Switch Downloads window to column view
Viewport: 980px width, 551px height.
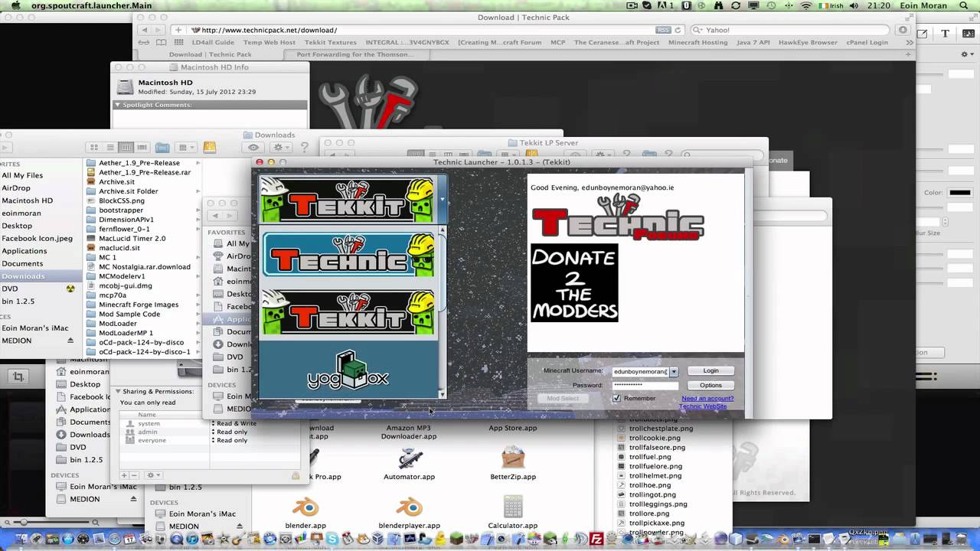pos(126,147)
